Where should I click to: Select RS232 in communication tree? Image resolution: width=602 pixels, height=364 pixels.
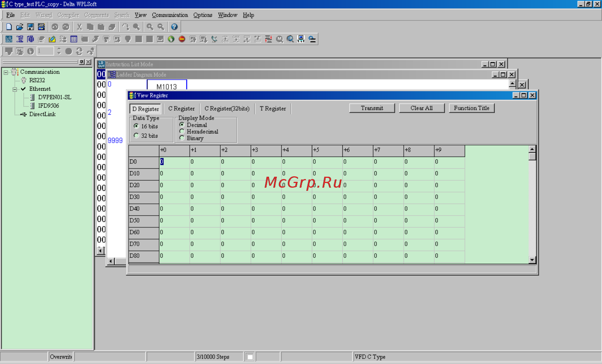[x=37, y=80]
